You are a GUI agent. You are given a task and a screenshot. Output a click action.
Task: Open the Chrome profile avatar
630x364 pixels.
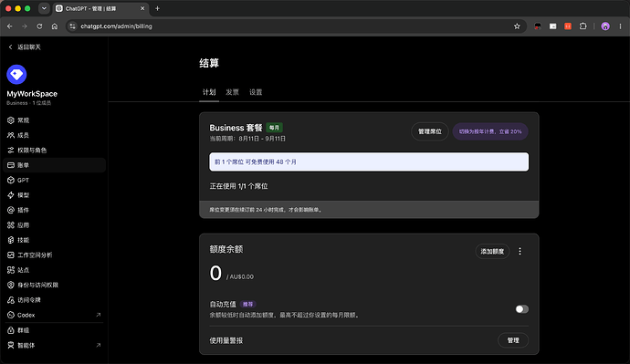tap(605, 26)
